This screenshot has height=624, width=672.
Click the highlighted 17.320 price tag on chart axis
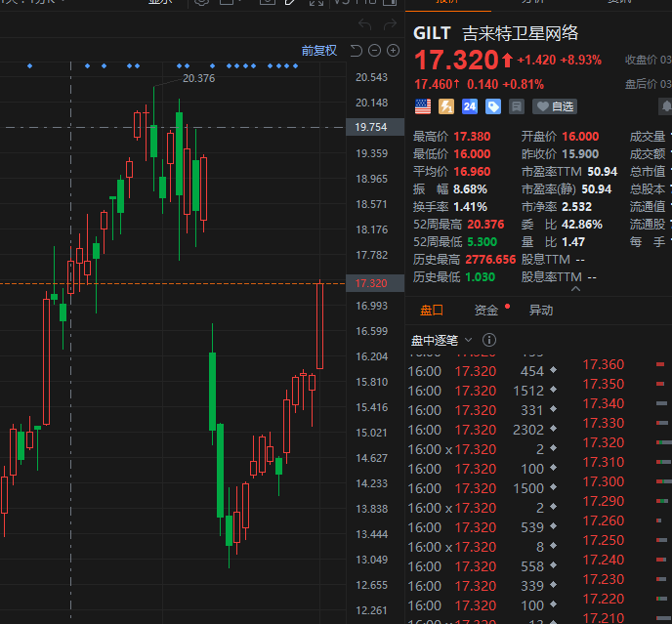click(x=375, y=283)
